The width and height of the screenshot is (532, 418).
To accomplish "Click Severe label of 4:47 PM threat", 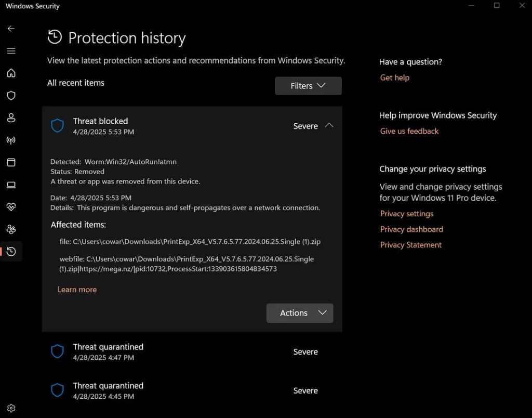I will tap(305, 352).
